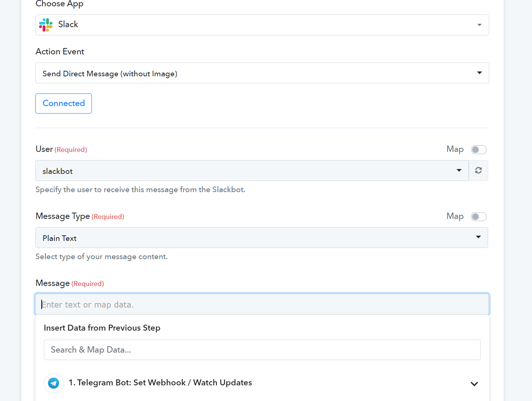Viewport: 532px width, 401px height.
Task: Click the User (Required) label
Action: (61, 149)
